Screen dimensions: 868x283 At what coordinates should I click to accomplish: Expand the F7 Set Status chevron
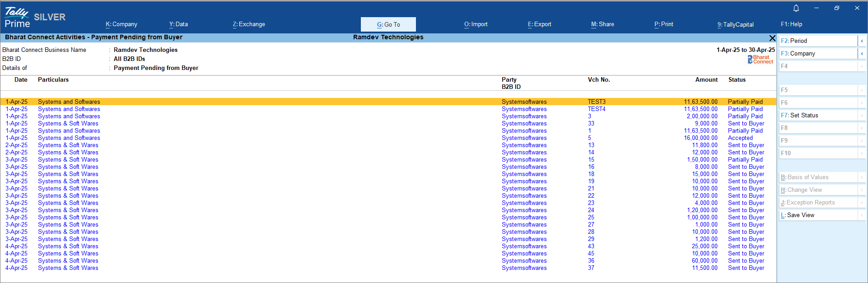pyautogui.click(x=862, y=116)
